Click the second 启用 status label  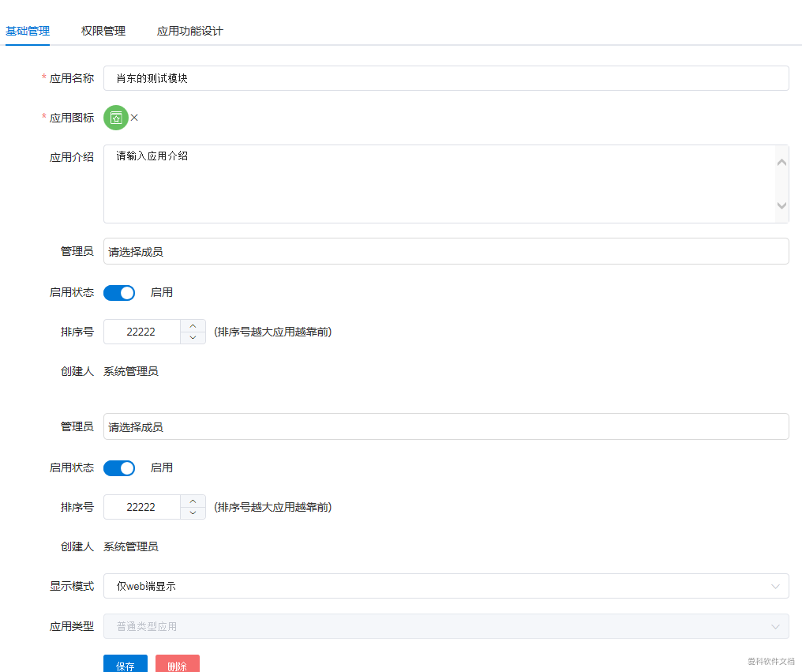pyautogui.click(x=162, y=467)
